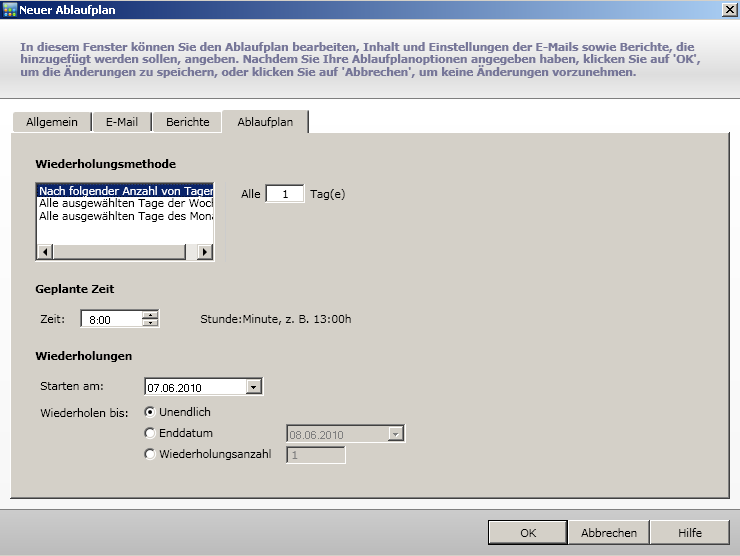The width and height of the screenshot is (740, 556).
Task: Select the Wiederholungsanzahl radio button
Action: [x=150, y=454]
